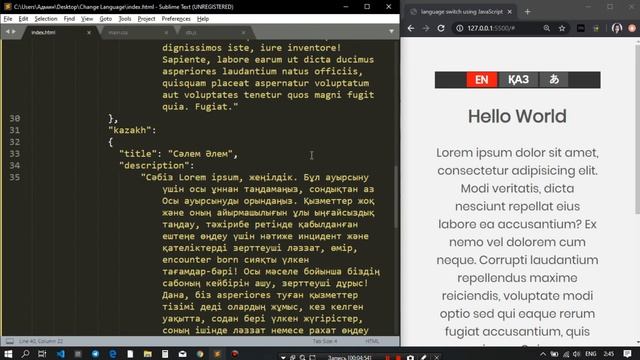Open the Goto menu
The height and width of the screenshot is (360, 640).
pyautogui.click(x=106, y=19)
